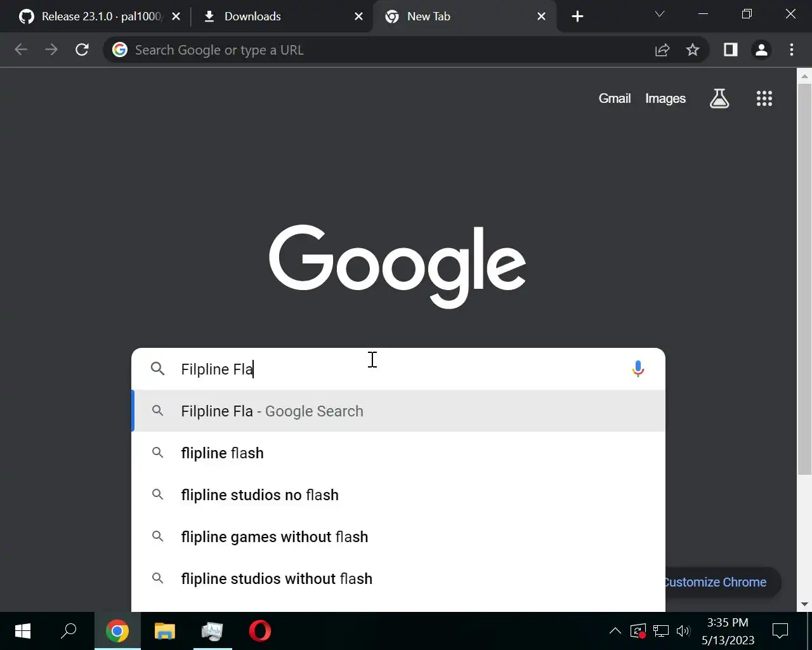The height and width of the screenshot is (650, 812).
Task: Choose the 'flipline studios without flash' suggestion
Action: [x=398, y=579]
